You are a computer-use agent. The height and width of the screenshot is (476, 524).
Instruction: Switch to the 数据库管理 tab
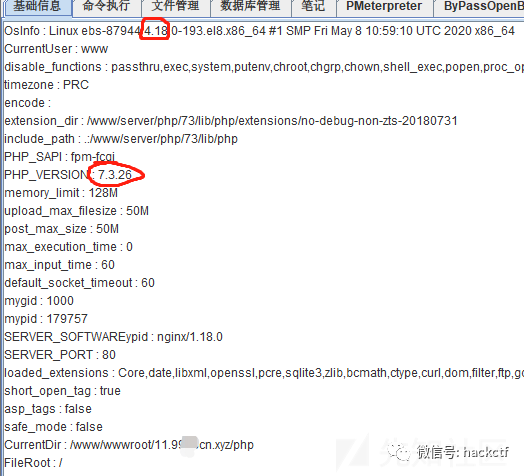pyautogui.click(x=250, y=7)
